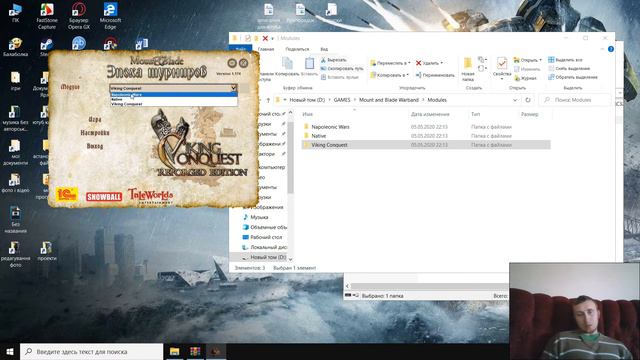Open Opera GX browser shortcut
This screenshot has height=360, width=640.
tap(78, 16)
